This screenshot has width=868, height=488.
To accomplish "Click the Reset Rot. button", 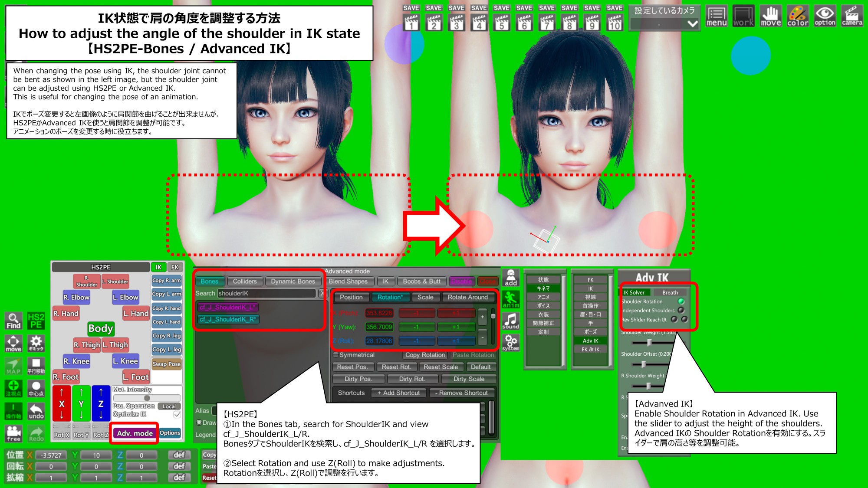I will pyautogui.click(x=396, y=367).
